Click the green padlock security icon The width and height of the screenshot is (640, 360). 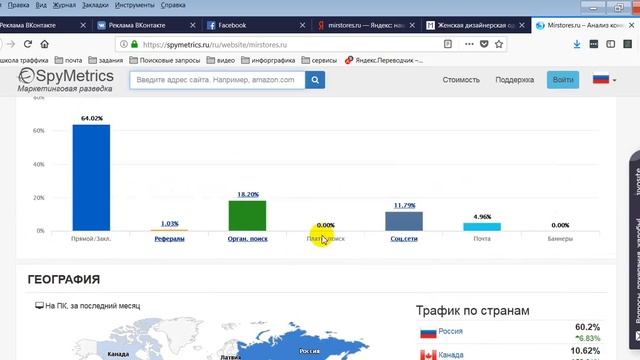(134, 44)
